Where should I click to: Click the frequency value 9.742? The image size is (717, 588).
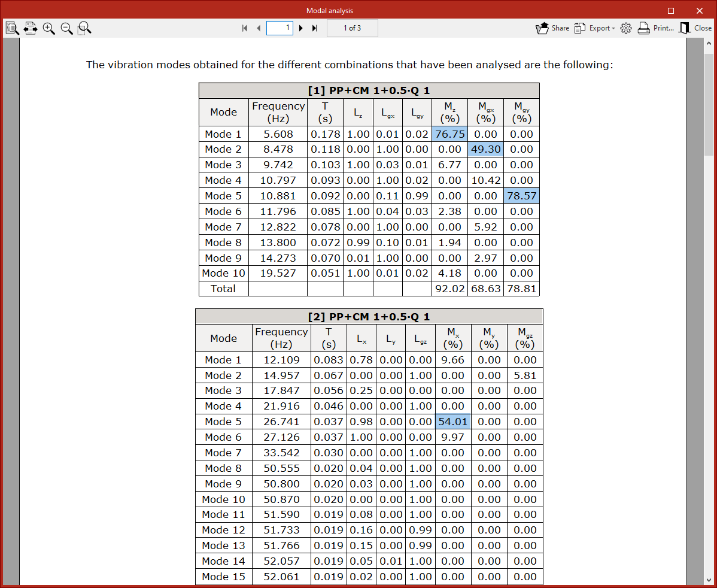pos(278,165)
